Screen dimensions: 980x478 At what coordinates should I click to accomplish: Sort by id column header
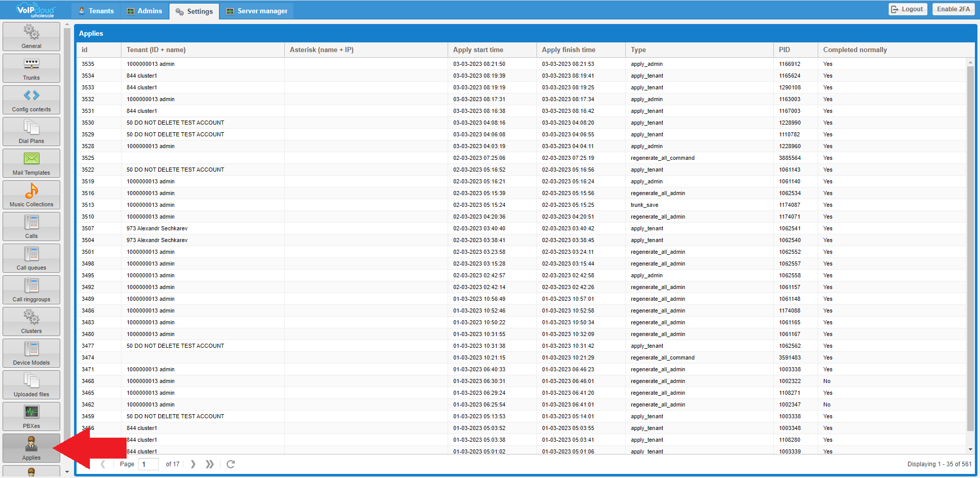coord(99,50)
